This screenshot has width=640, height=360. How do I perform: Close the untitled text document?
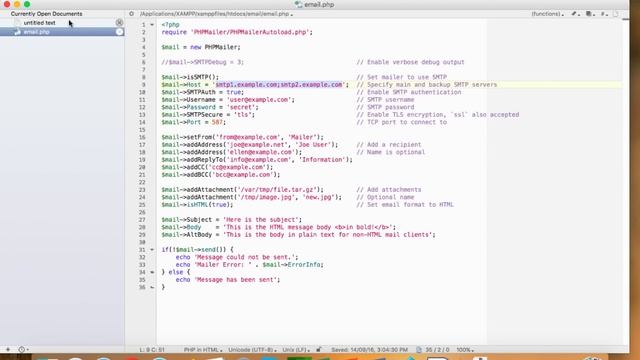click(119, 22)
